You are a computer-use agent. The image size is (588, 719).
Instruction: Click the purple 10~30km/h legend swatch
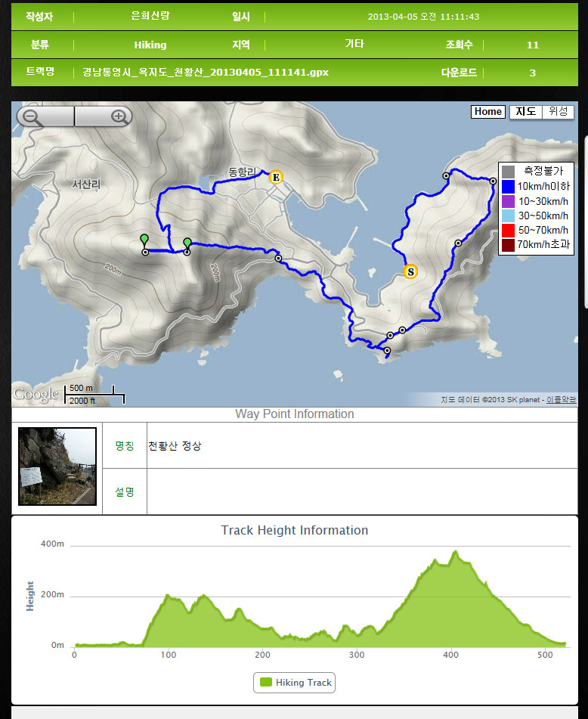(x=508, y=201)
